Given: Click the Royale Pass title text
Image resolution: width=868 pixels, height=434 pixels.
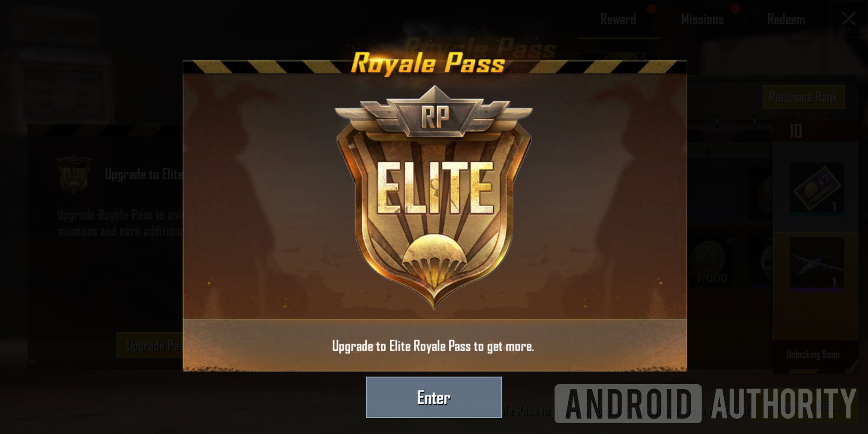Looking at the screenshot, I should point(428,63).
